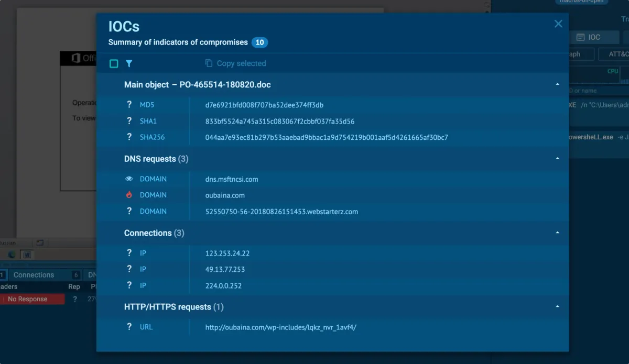Click the copy icon beside Copy selected

click(209, 63)
